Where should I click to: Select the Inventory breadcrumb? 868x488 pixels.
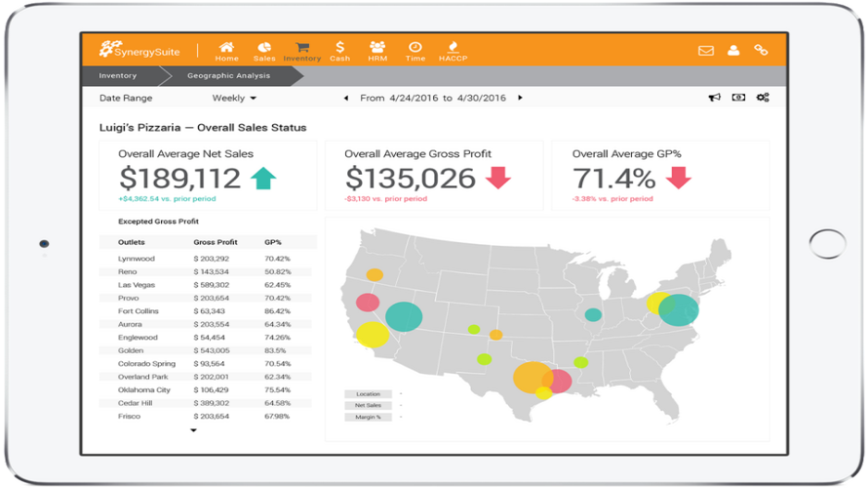tap(117, 75)
